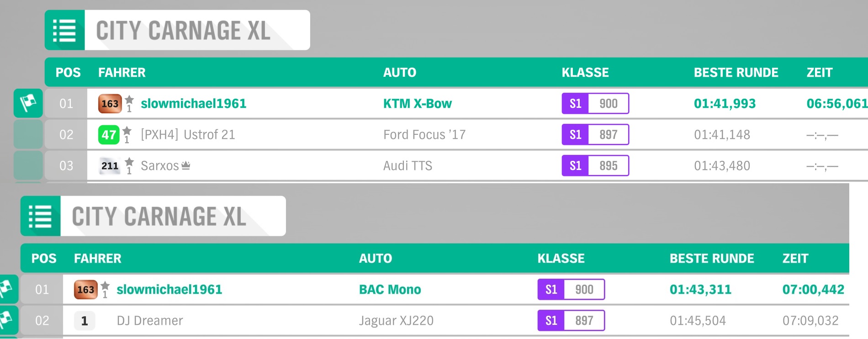The height and width of the screenshot is (339, 868).
Task: Click the green level 47 badge
Action: pyautogui.click(x=109, y=135)
